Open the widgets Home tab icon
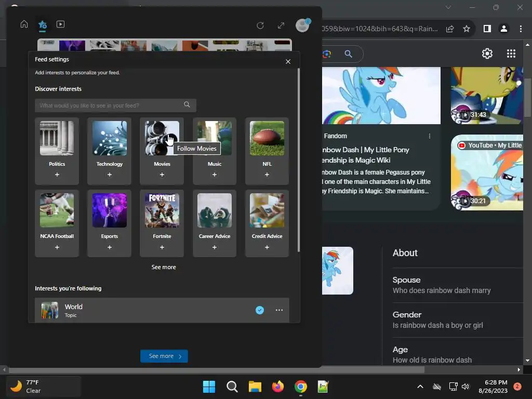 pyautogui.click(x=24, y=24)
